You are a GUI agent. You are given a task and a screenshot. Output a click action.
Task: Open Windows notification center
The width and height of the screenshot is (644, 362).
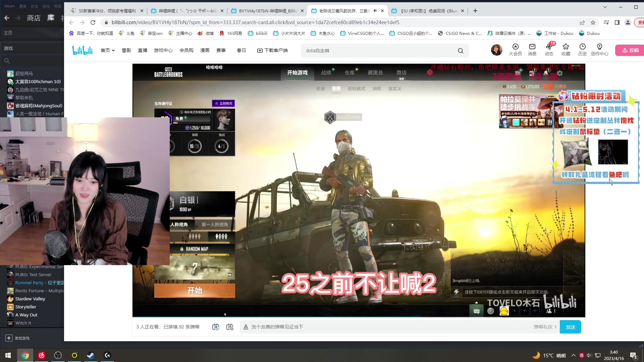coord(634,356)
